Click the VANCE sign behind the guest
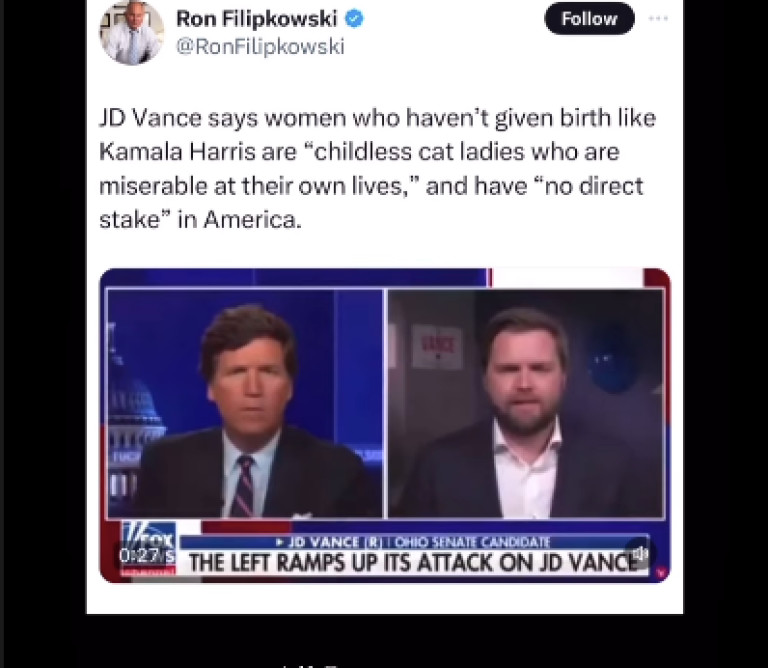The image size is (768, 668). click(x=437, y=346)
